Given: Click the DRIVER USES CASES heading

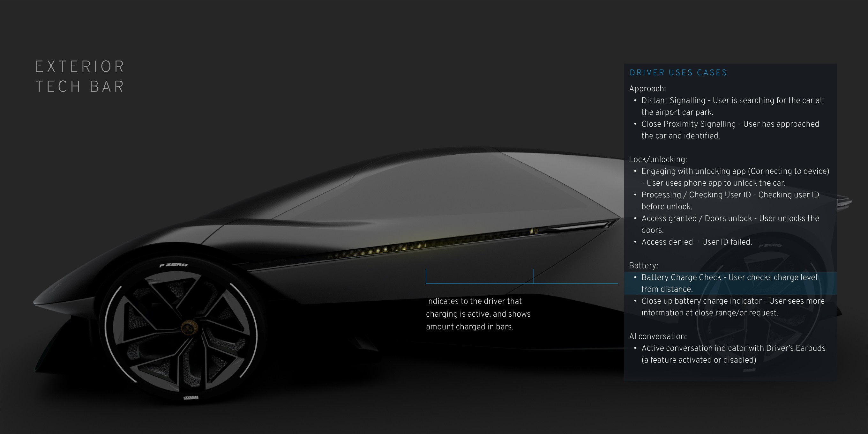Looking at the screenshot, I should tap(678, 73).
